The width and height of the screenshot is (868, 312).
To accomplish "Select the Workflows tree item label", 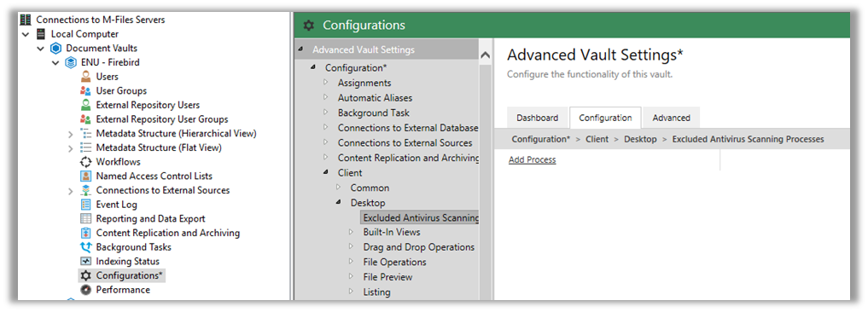I will coord(118,162).
